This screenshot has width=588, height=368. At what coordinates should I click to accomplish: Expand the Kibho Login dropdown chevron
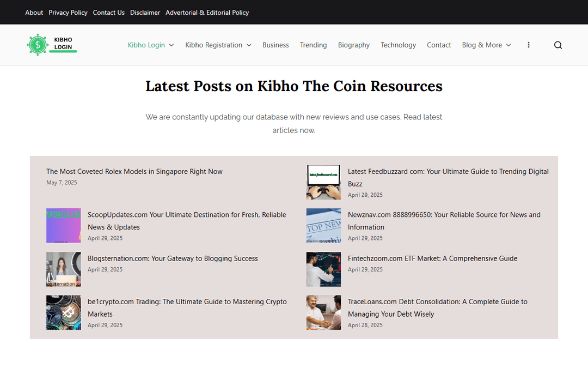click(171, 45)
